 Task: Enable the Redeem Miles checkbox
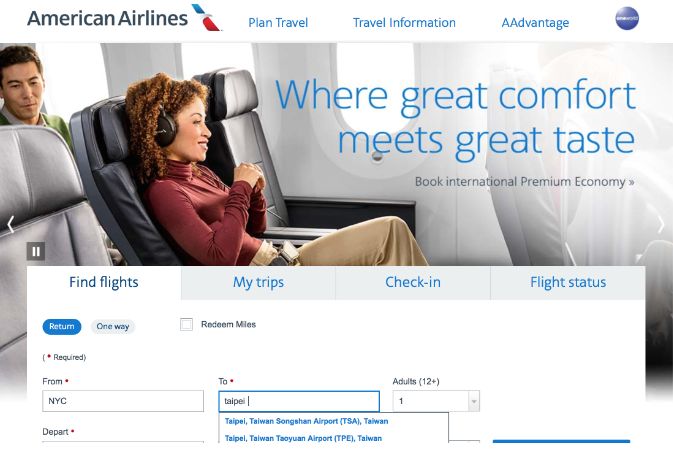pos(186,324)
